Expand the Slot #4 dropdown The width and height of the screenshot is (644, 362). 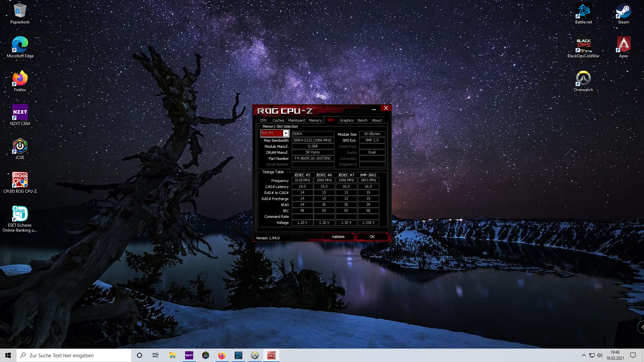pyautogui.click(x=286, y=133)
